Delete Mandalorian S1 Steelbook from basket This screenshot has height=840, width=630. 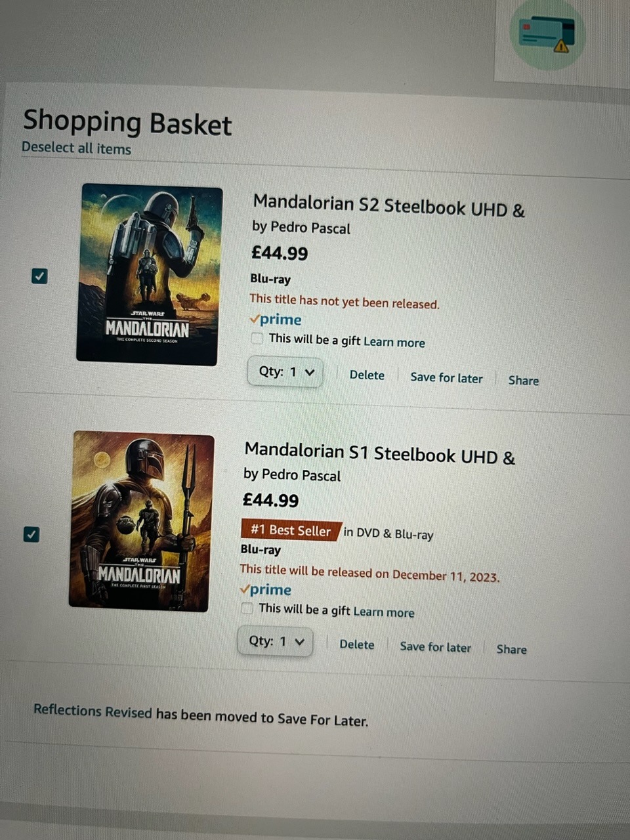(356, 644)
